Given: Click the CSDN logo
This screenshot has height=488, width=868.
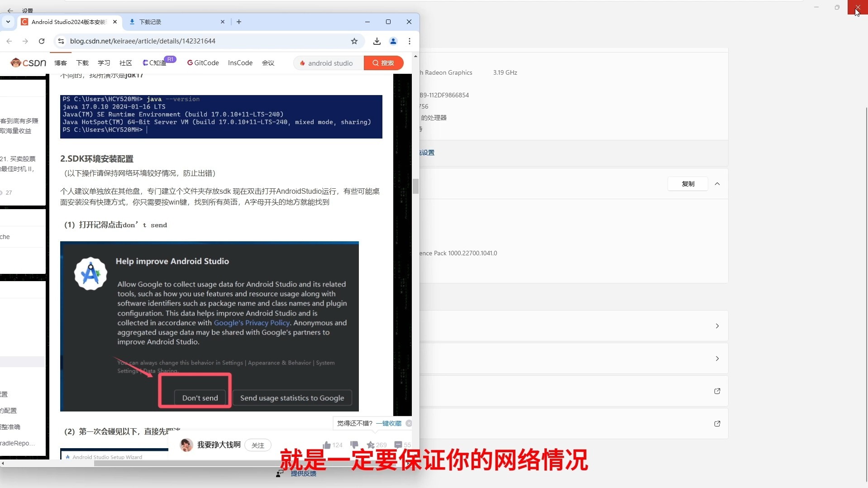Looking at the screenshot, I should pyautogui.click(x=29, y=63).
